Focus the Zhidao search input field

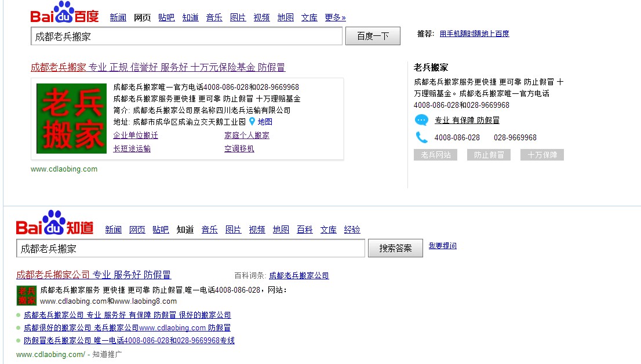[190, 248]
